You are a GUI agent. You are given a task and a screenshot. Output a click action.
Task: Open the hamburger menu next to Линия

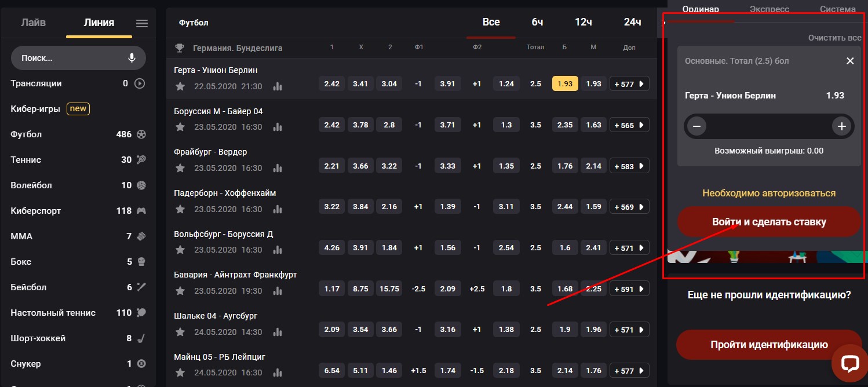point(142,24)
